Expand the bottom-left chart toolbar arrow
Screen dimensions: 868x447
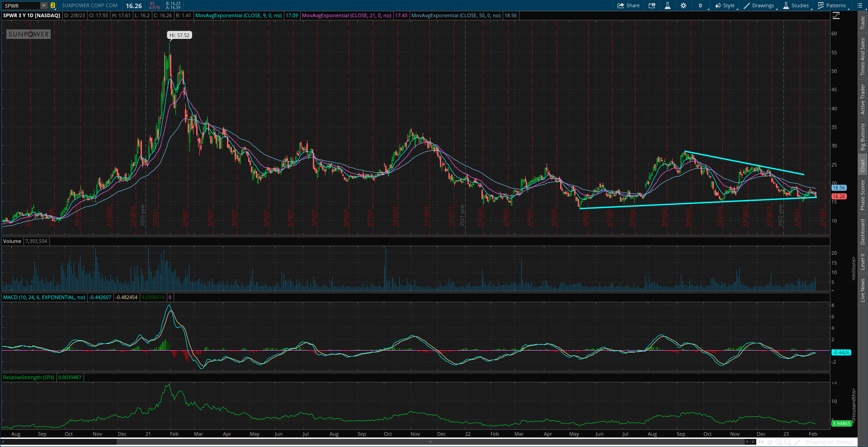coord(4,442)
